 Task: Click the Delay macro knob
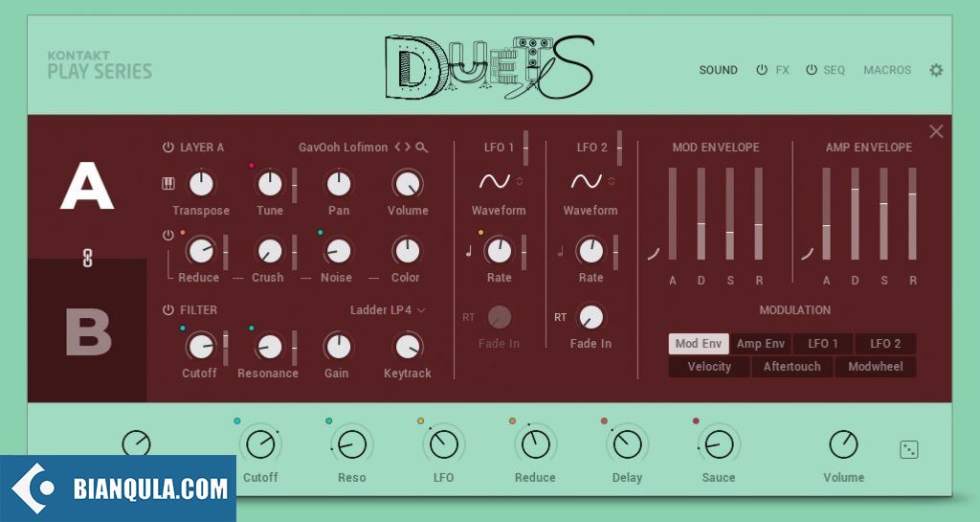pyautogui.click(x=628, y=445)
